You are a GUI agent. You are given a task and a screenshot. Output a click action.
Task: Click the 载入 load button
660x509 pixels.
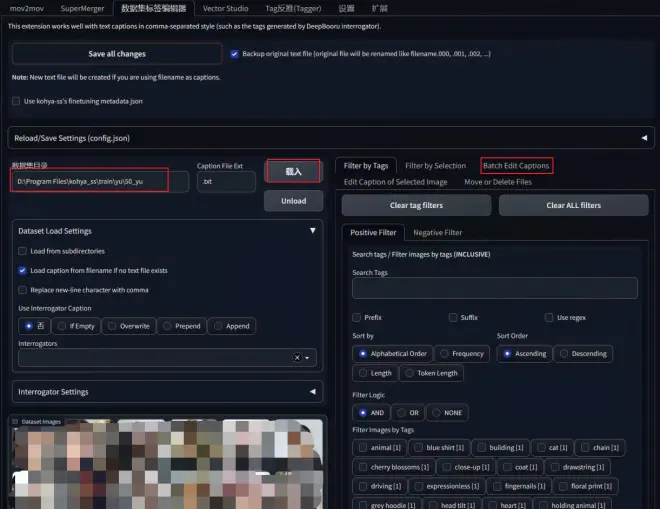pos(293,171)
